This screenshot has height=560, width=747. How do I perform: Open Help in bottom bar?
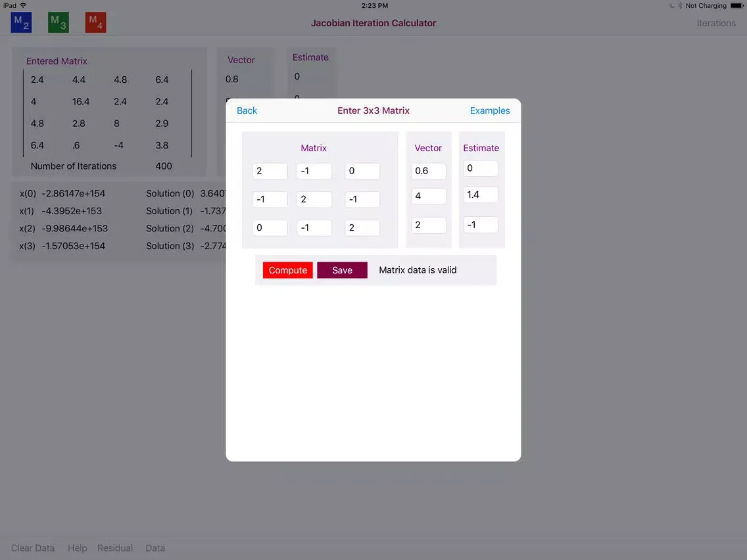tap(77, 548)
